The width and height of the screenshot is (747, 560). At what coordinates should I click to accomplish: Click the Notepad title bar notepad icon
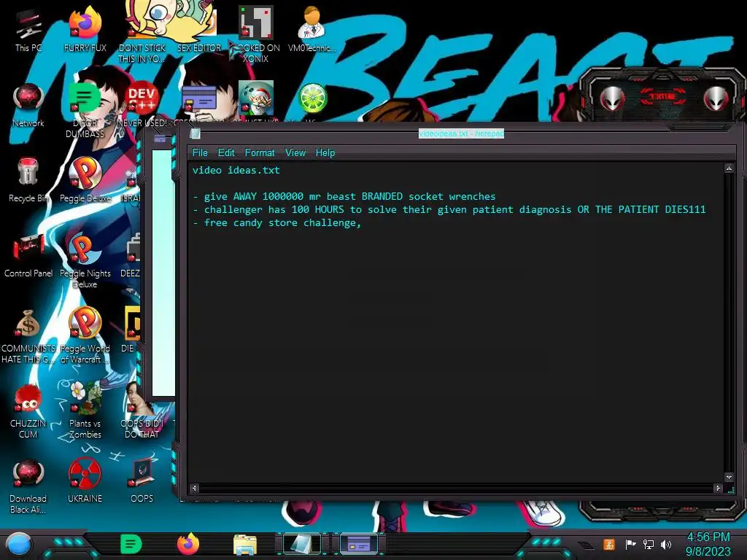[195, 134]
